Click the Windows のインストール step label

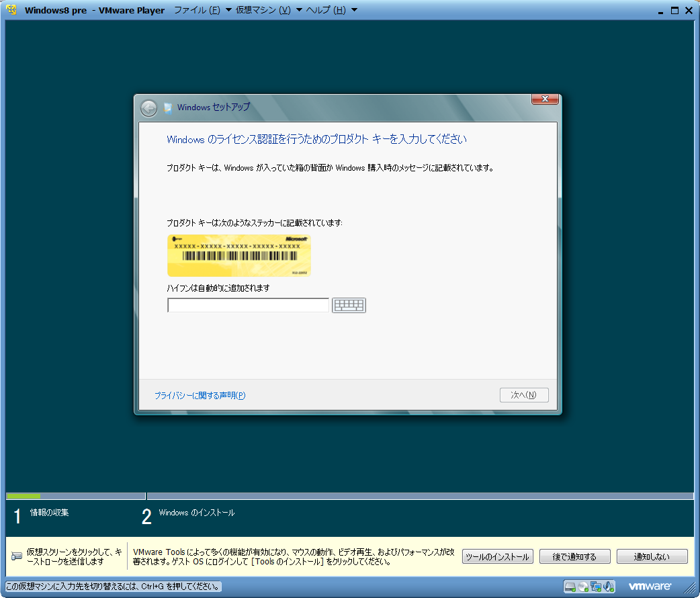tap(196, 513)
